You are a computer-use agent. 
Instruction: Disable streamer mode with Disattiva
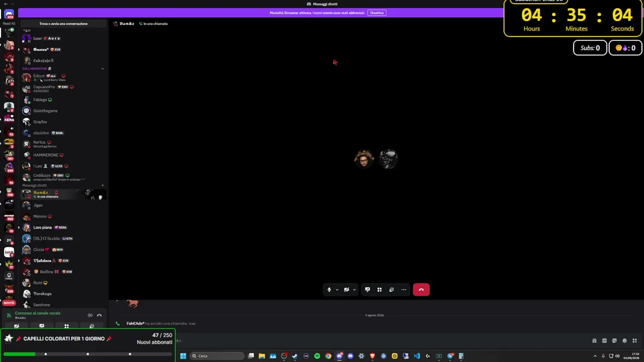tap(377, 13)
